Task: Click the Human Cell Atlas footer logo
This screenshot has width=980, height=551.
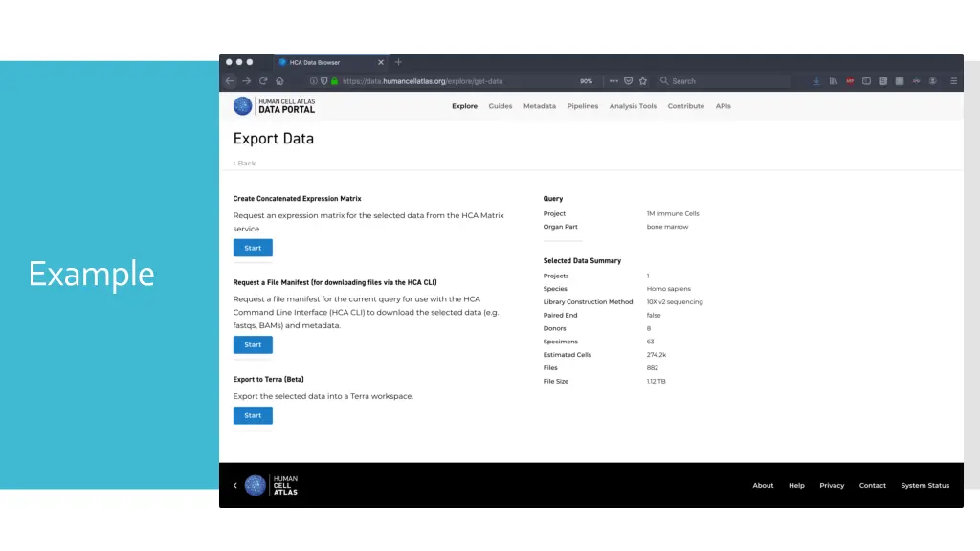Action: [x=272, y=485]
